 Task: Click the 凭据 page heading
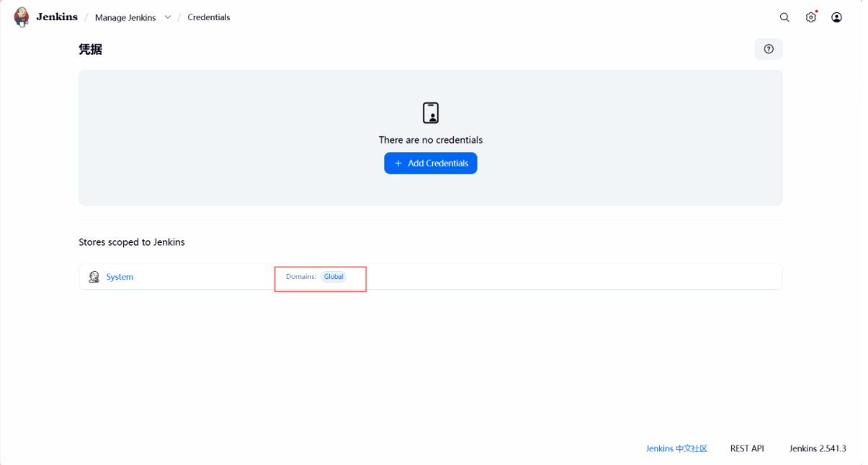coord(90,49)
